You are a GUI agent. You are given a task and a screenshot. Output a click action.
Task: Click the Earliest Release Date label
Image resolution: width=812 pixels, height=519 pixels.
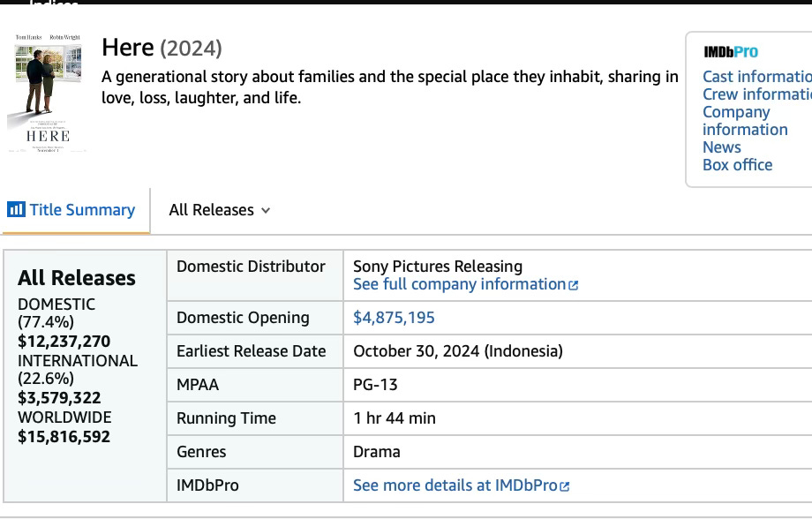252,351
